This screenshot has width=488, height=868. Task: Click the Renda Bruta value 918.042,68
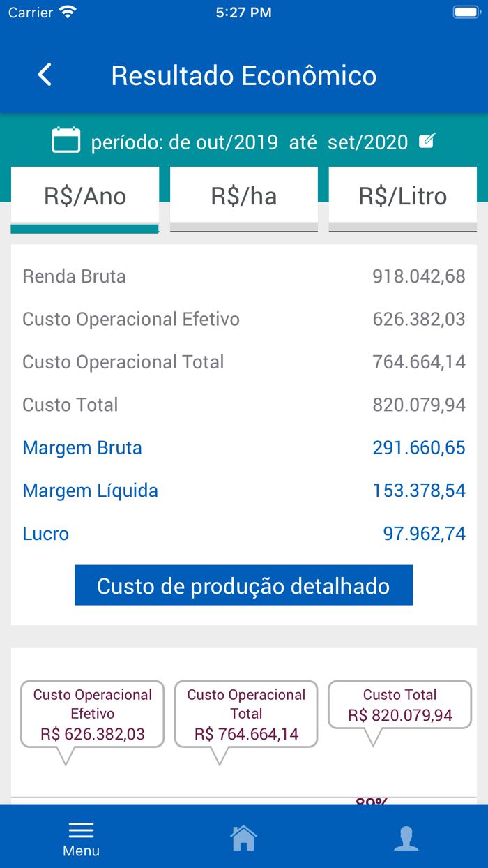click(x=419, y=276)
